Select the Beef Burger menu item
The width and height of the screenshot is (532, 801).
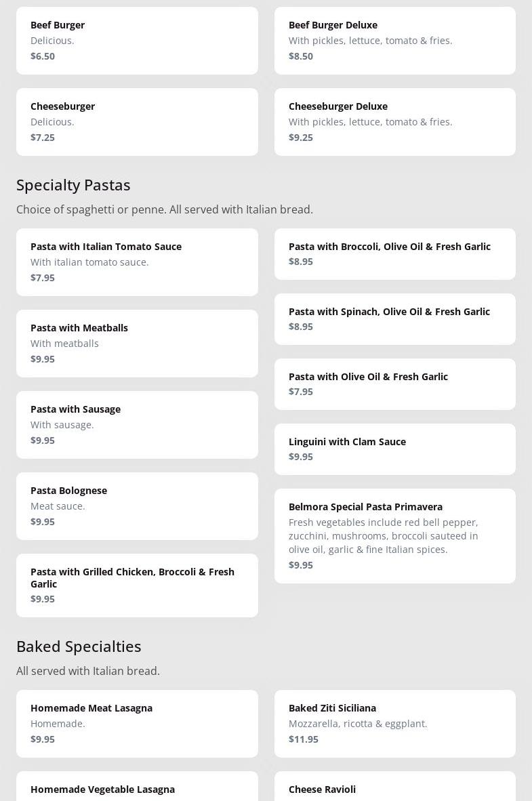[x=137, y=41]
